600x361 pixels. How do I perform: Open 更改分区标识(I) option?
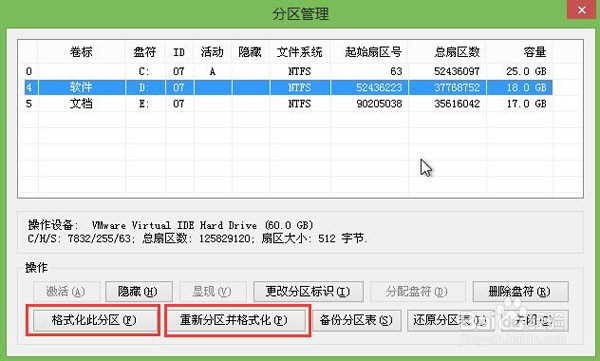308,292
